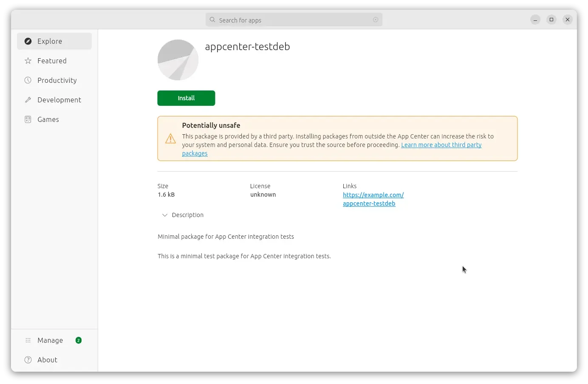Clear search field with the x icon
The width and height of the screenshot is (588, 384).
[376, 20]
